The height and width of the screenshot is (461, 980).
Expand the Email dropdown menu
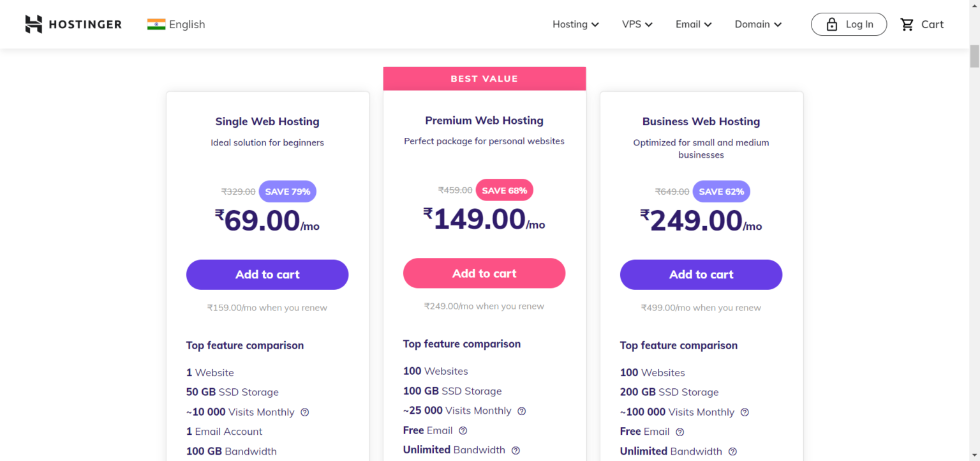694,24
